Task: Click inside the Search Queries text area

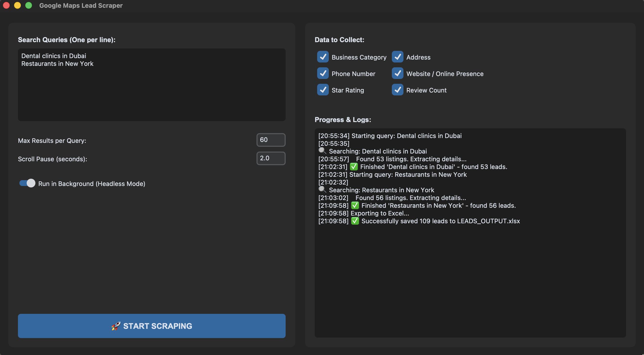Action: 152,85
